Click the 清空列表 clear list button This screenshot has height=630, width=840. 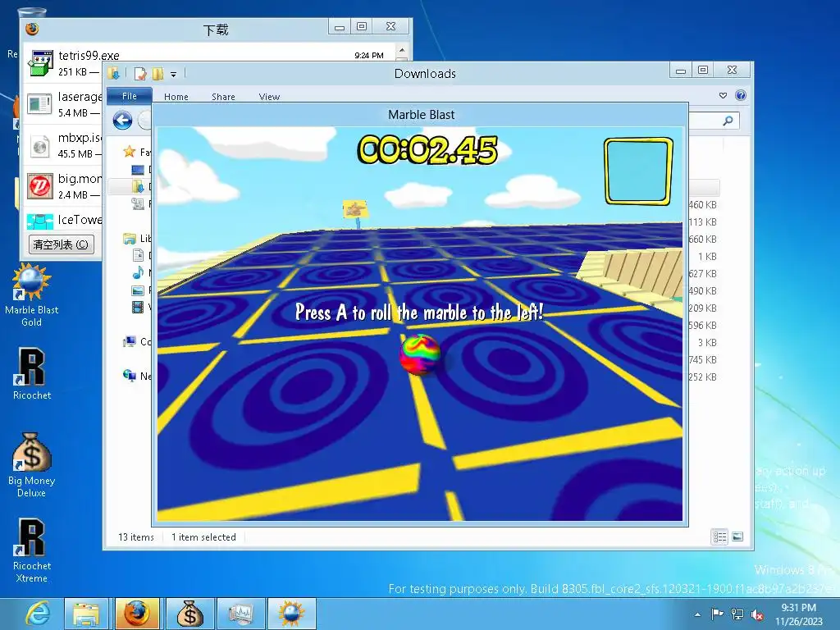coord(61,244)
